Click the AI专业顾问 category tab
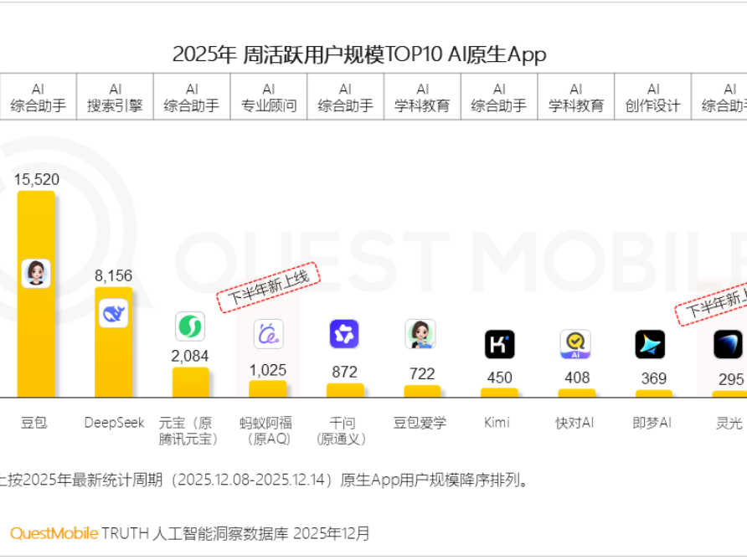The height and width of the screenshot is (560, 747). (268, 97)
